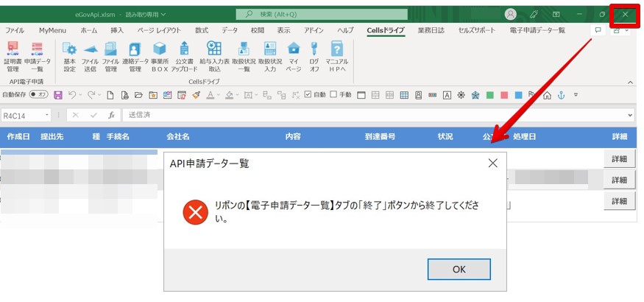Viewport: 644px width, 302px height.
Task: Switch to データ tab
Action: tap(230, 30)
